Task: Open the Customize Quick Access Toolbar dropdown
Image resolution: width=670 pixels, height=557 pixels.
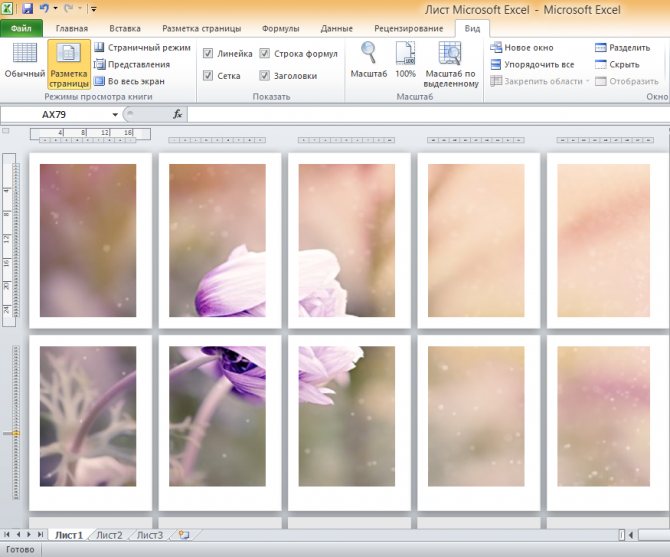Action: pos(94,9)
